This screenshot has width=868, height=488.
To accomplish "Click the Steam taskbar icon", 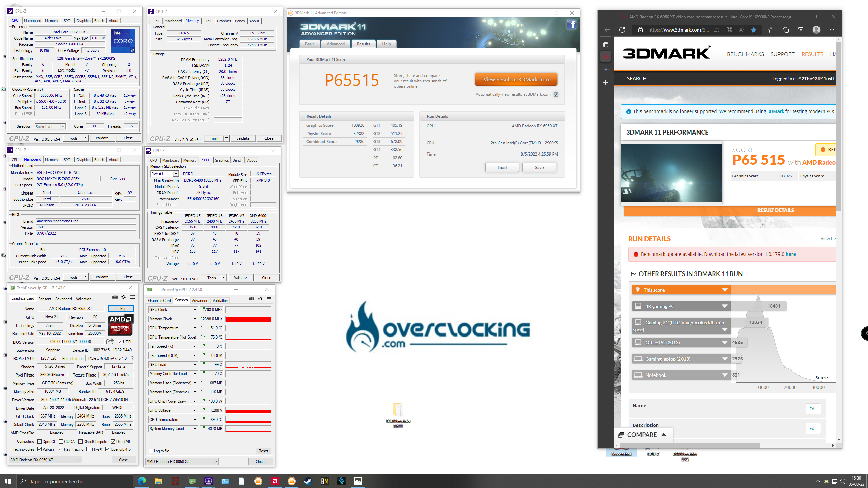I will click(308, 481).
